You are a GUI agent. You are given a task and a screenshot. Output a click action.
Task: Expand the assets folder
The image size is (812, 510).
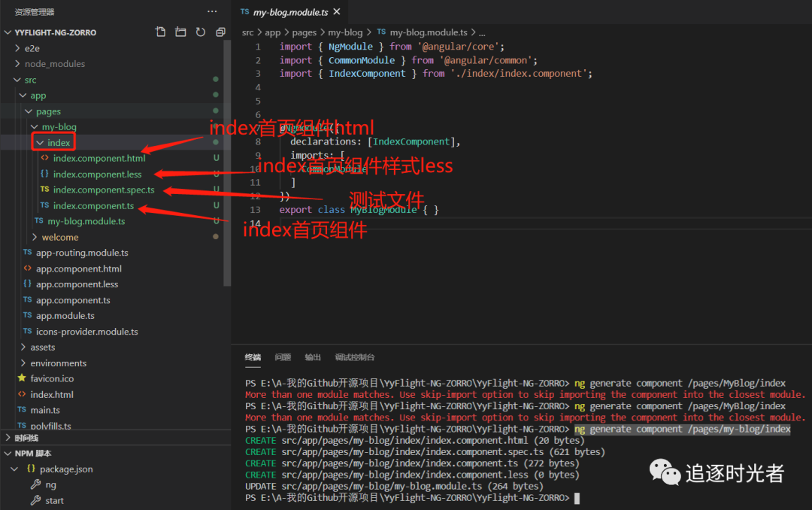click(x=23, y=347)
